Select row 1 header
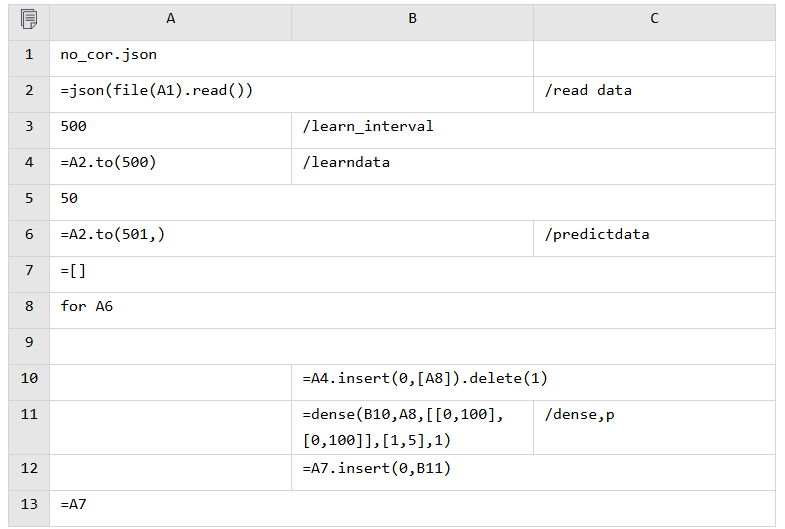The image size is (785, 529). pos(29,55)
